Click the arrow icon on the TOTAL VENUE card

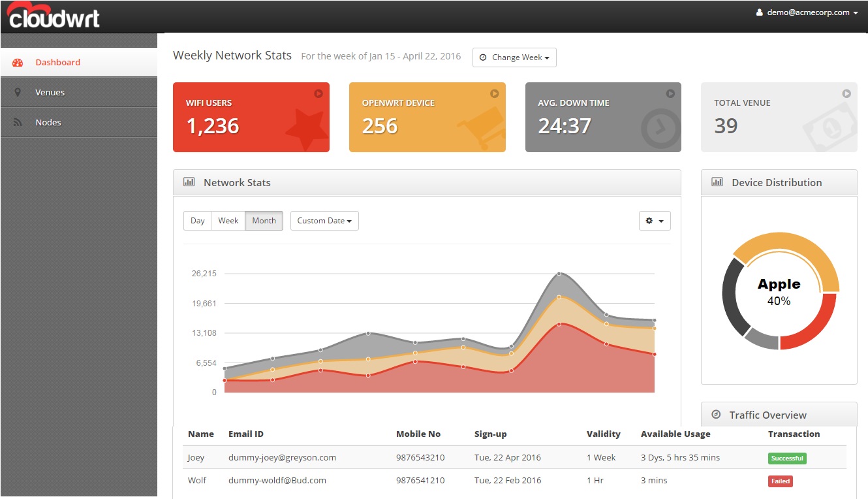(846, 93)
